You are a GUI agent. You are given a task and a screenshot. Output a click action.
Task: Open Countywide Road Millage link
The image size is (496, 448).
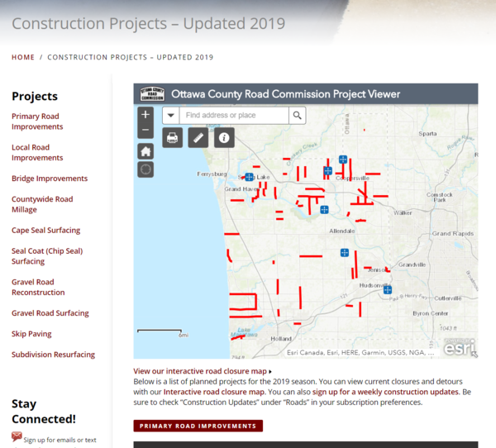click(42, 204)
